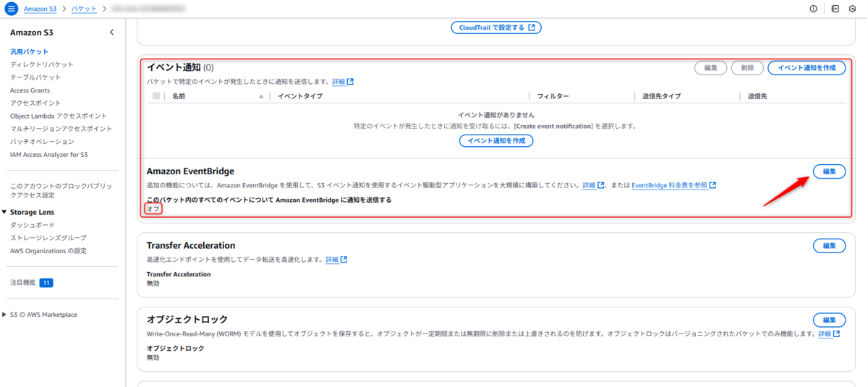Open ストレージレンズグループ
This screenshot has width=868, height=387.
[48, 238]
